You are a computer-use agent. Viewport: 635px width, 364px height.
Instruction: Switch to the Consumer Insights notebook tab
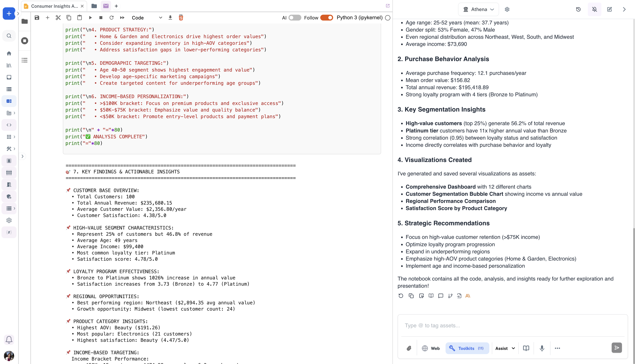click(x=54, y=6)
